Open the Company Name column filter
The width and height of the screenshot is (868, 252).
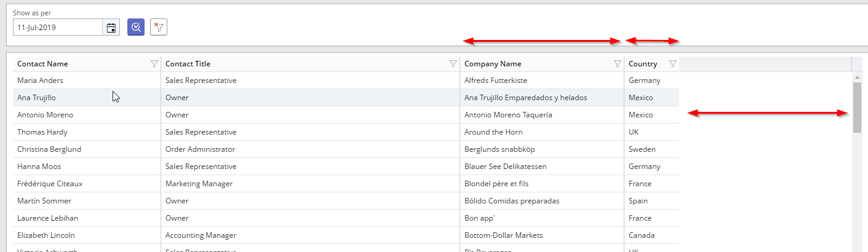618,64
